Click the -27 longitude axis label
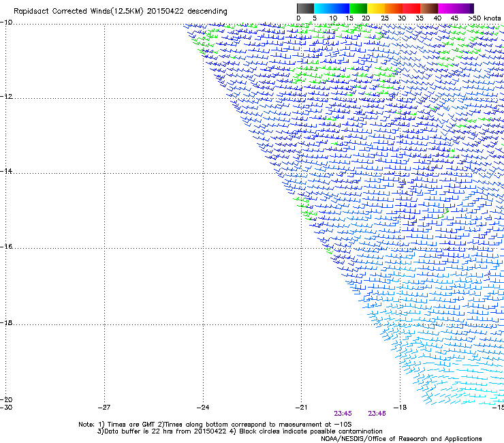Image resolution: width=504 pixels, height=443 pixels. click(x=104, y=408)
